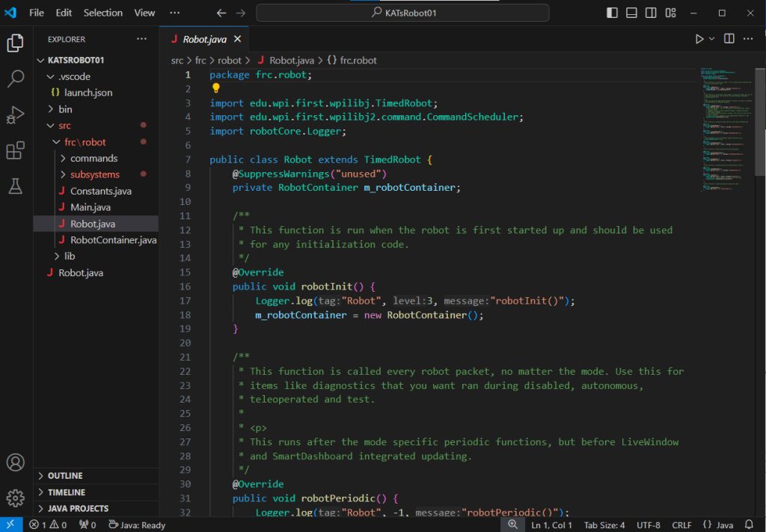Click the VS Code logo icon
The width and height of the screenshot is (766, 532).
click(x=10, y=13)
